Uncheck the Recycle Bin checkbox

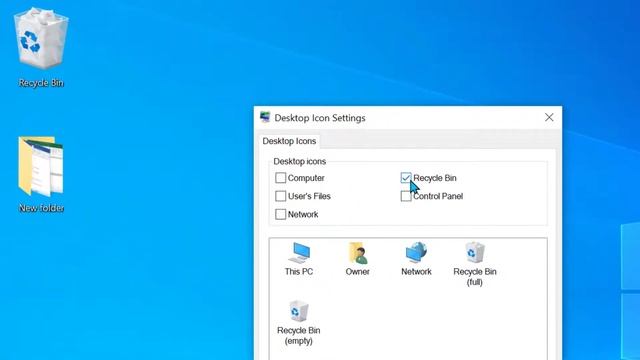pyautogui.click(x=406, y=178)
